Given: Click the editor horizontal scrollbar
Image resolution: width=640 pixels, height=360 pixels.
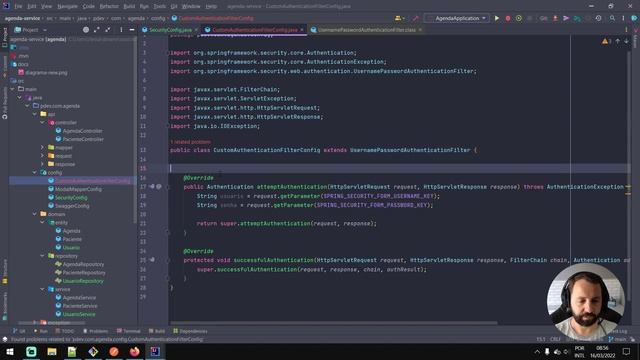Looking at the screenshot, I should (333, 323).
